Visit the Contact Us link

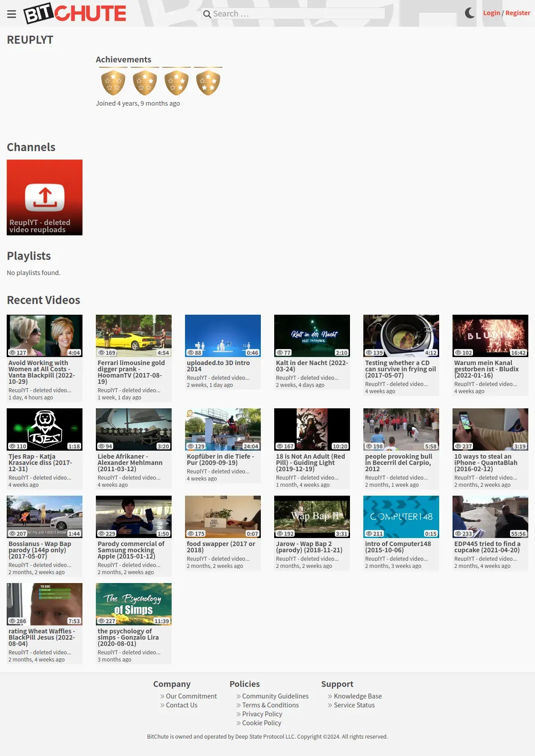181,705
